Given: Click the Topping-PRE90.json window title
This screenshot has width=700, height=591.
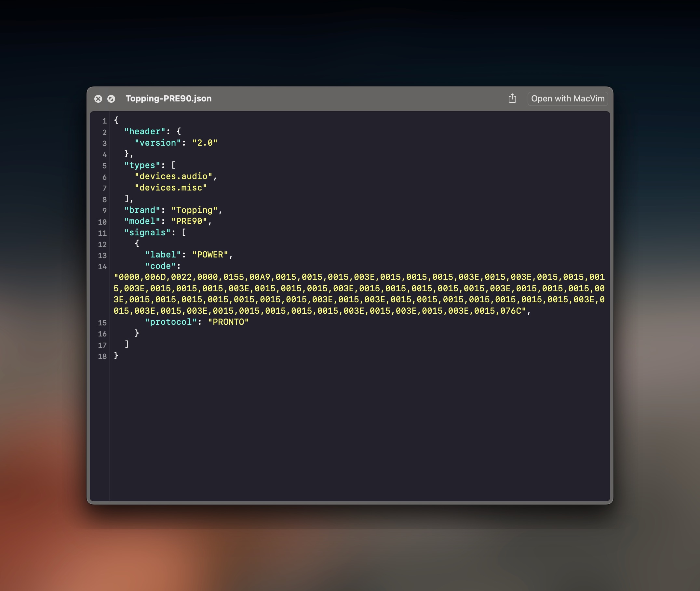Looking at the screenshot, I should pyautogui.click(x=168, y=98).
